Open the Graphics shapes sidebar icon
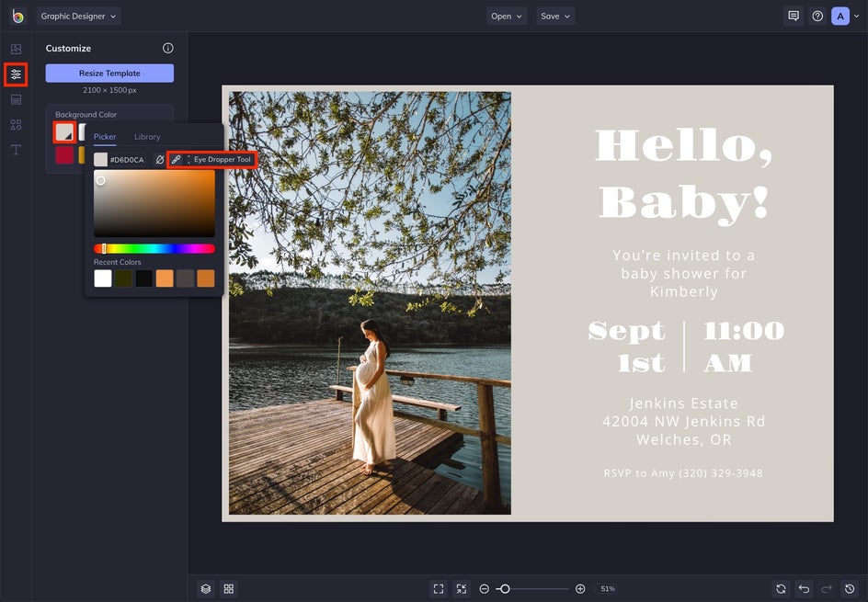This screenshot has width=868, height=602. pos(16,125)
